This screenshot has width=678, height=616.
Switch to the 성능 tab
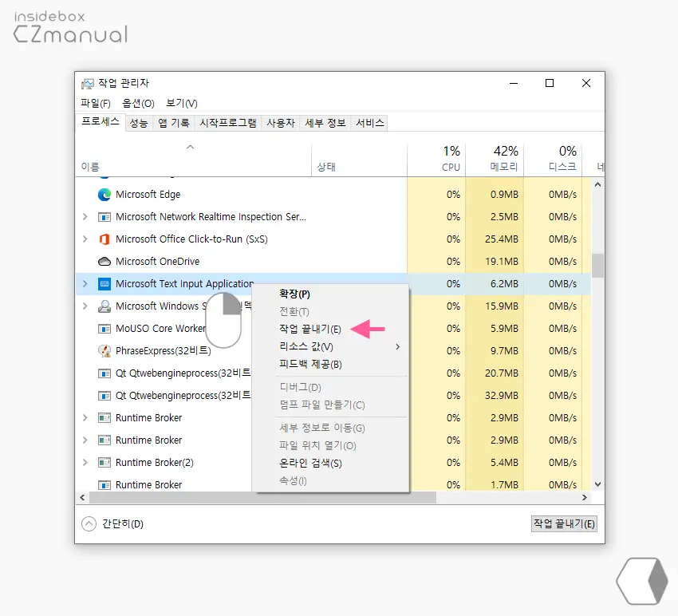139,122
